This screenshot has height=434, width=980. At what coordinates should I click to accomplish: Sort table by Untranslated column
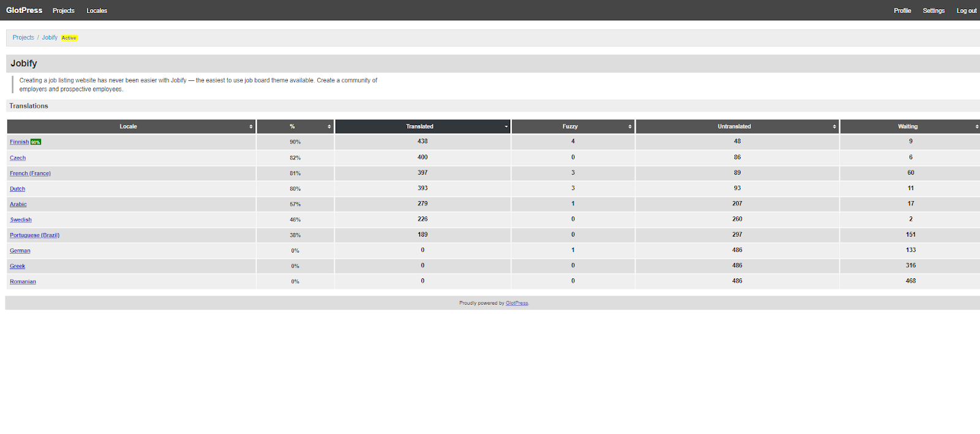737,126
